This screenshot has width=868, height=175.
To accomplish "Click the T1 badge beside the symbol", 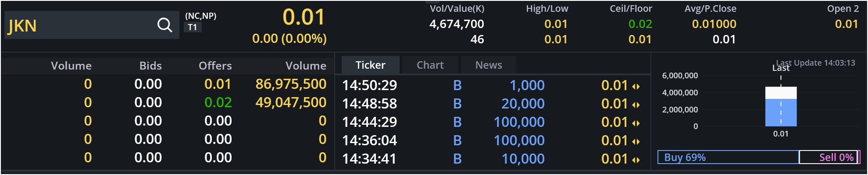I will coord(193,28).
